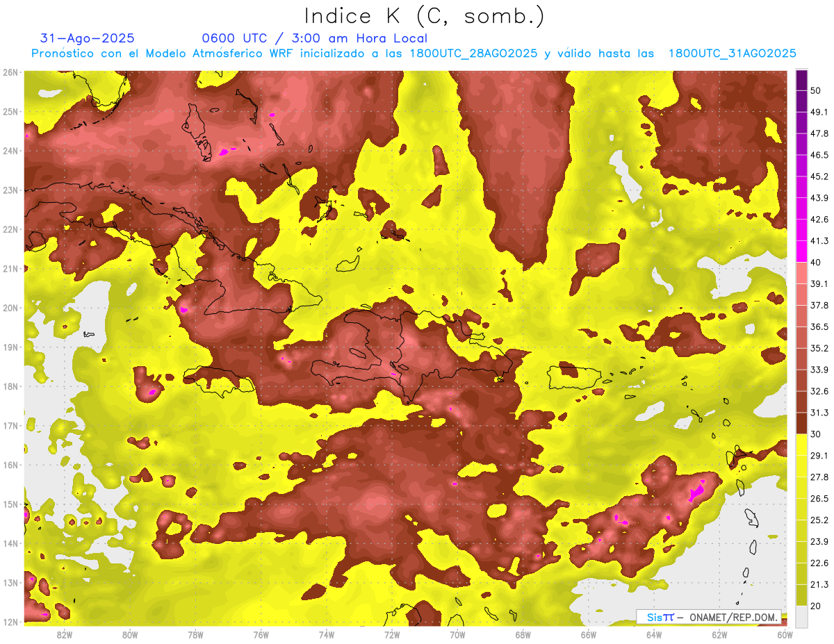Click the colorbar value 47.8
The image size is (834, 644).
click(x=819, y=134)
